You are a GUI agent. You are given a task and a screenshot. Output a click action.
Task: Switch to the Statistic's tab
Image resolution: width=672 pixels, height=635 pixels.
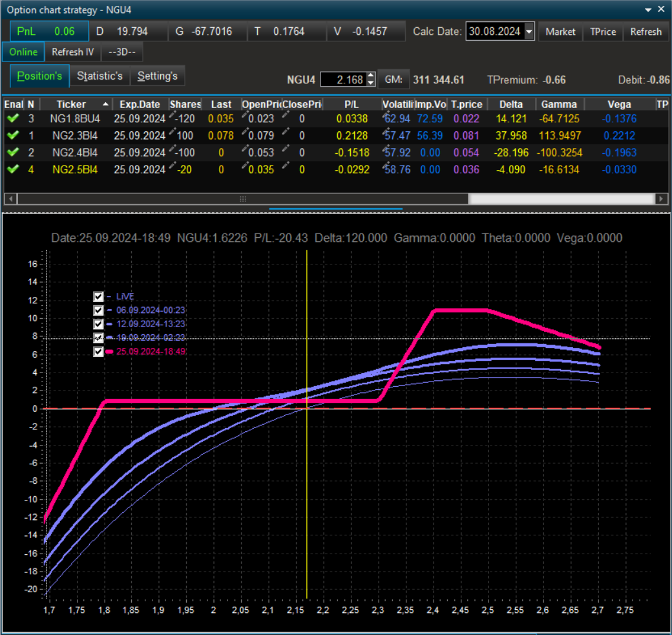100,76
